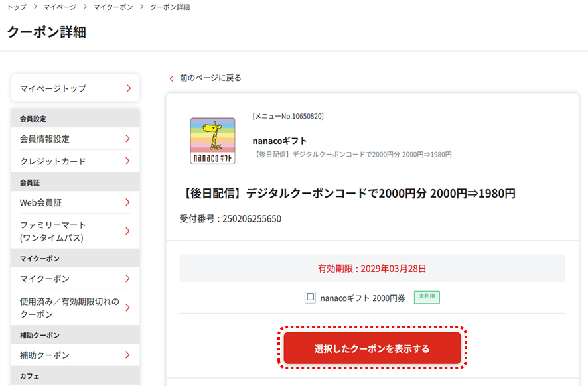The height and width of the screenshot is (386, 588).
Task: Click the grey 補助クーポン section header
Action: [76, 335]
